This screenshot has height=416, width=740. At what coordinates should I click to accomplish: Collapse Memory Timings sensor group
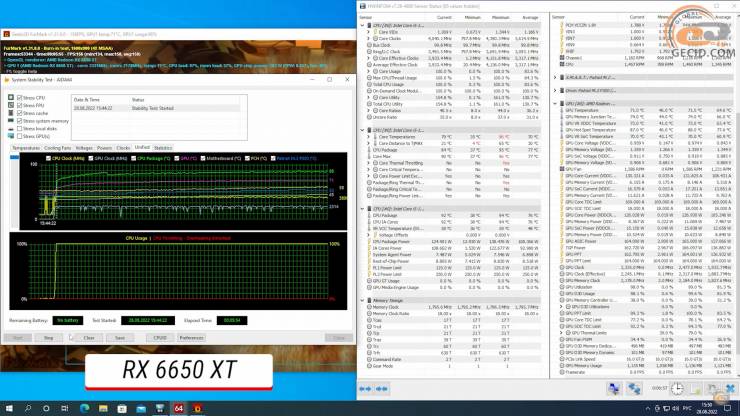click(x=362, y=300)
